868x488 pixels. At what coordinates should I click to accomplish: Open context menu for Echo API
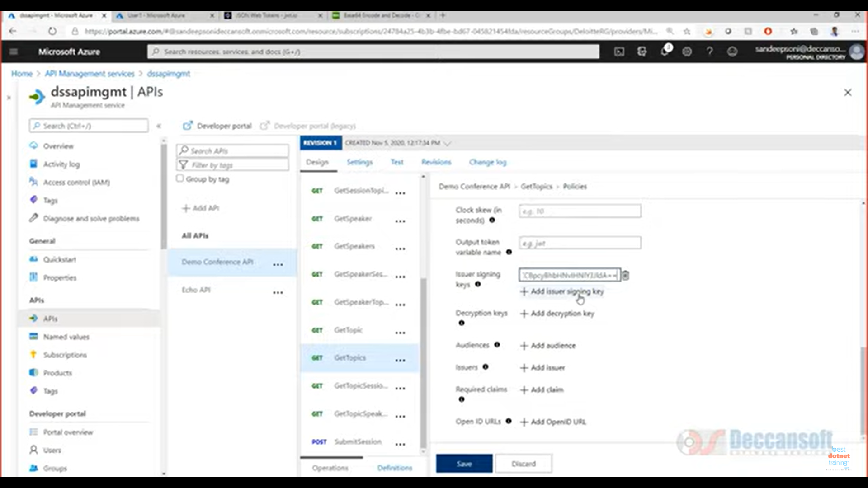click(x=278, y=293)
